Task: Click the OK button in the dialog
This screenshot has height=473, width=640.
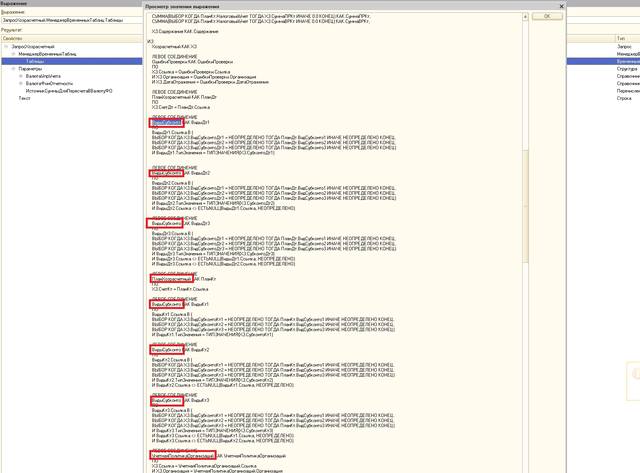Action: pyautogui.click(x=545, y=17)
